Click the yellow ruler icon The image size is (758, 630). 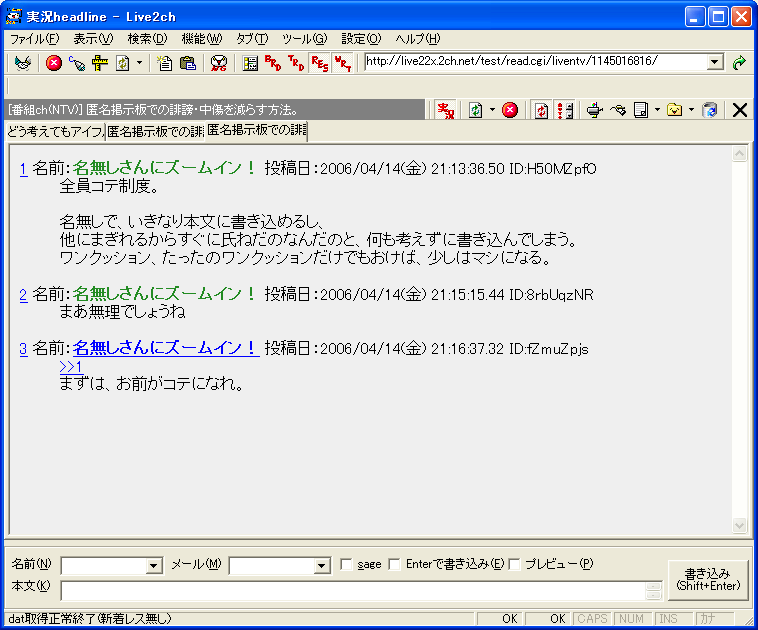[100, 63]
